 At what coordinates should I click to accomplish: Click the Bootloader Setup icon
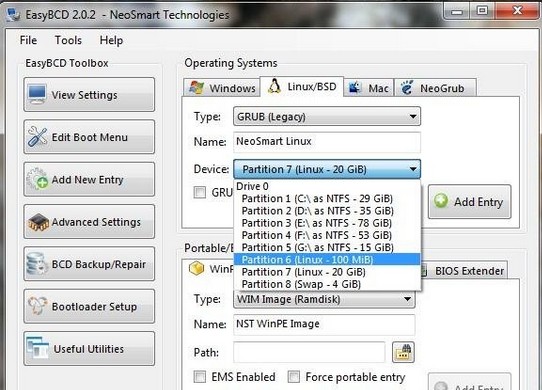coord(37,306)
